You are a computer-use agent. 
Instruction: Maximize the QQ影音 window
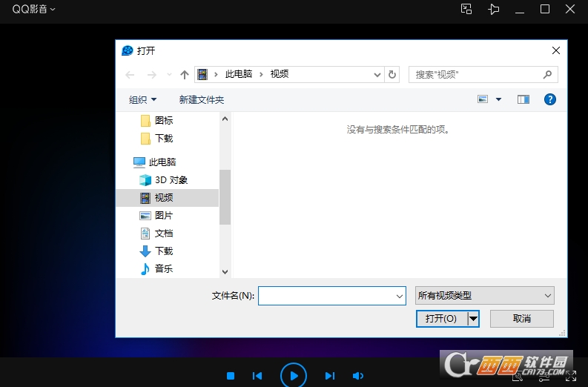[545, 9]
